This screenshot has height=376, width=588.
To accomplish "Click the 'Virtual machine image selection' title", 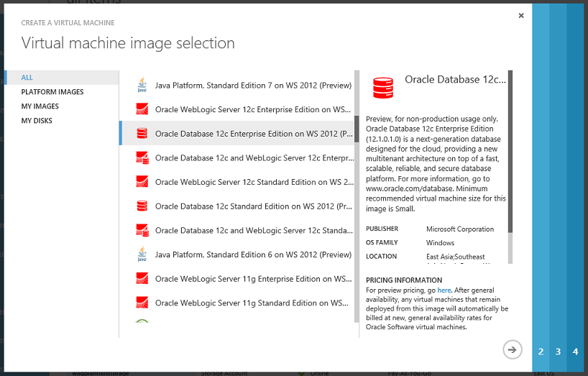I will [x=128, y=43].
